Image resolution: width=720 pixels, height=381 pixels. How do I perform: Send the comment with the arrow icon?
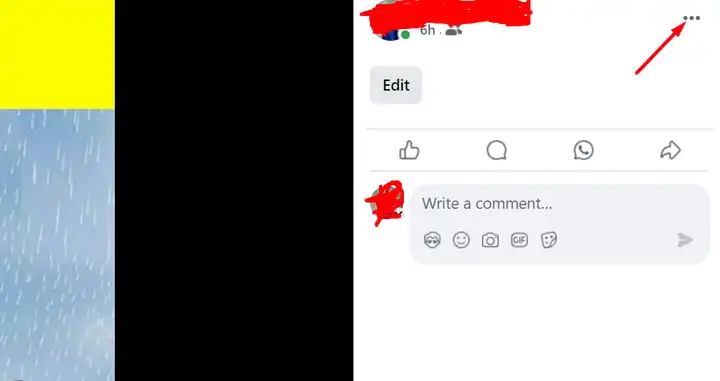tap(685, 240)
